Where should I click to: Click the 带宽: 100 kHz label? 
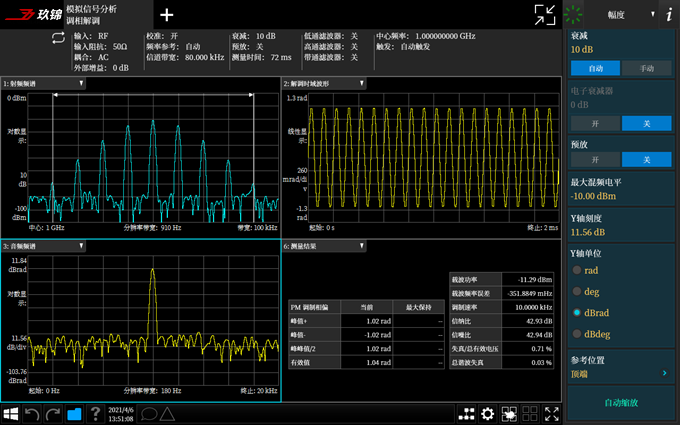257,228
